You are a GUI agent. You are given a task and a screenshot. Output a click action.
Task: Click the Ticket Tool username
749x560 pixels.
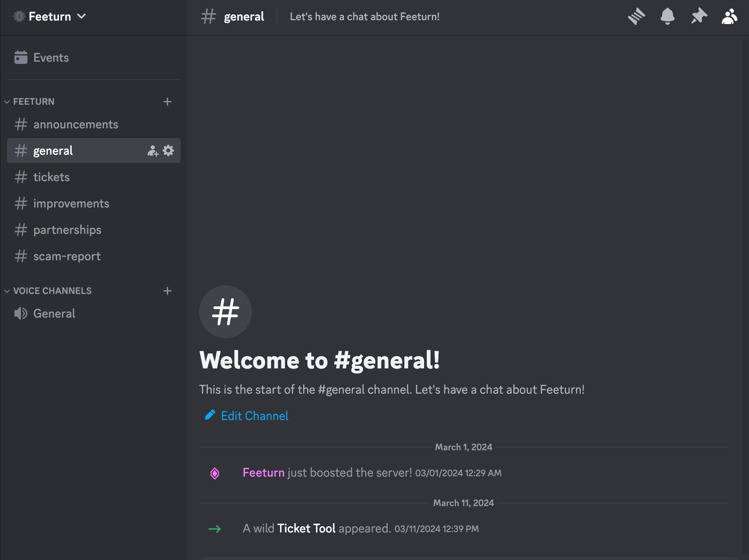306,529
